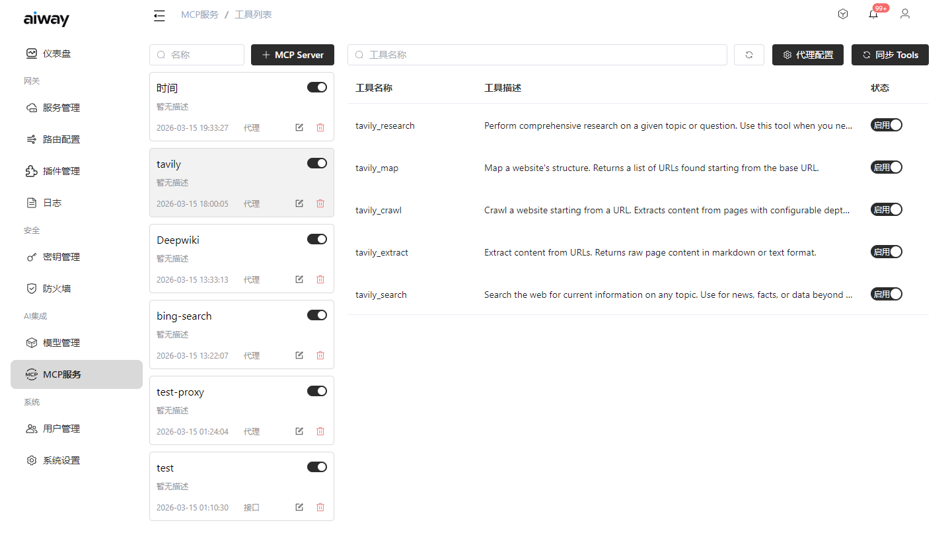The image size is (950, 560).
Task: Delete the Deepwiki MCP server
Action: point(320,279)
